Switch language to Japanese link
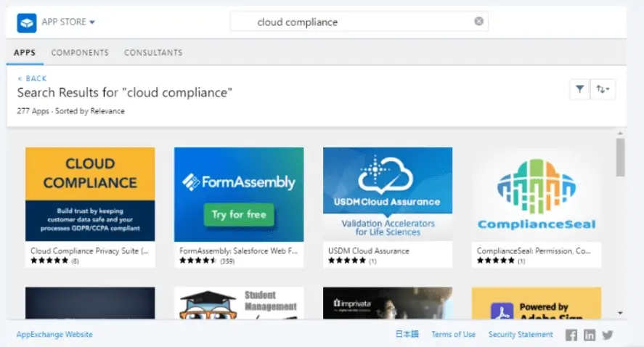The height and width of the screenshot is (347, 644). point(407,334)
